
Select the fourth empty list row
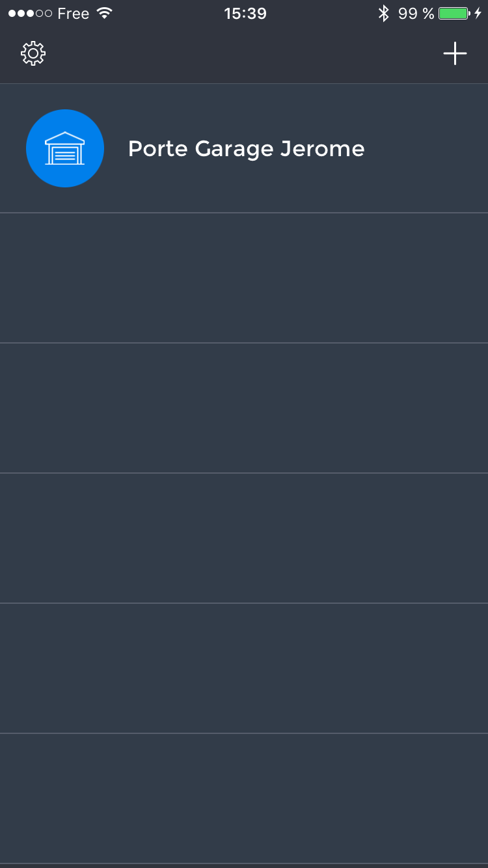point(244,668)
